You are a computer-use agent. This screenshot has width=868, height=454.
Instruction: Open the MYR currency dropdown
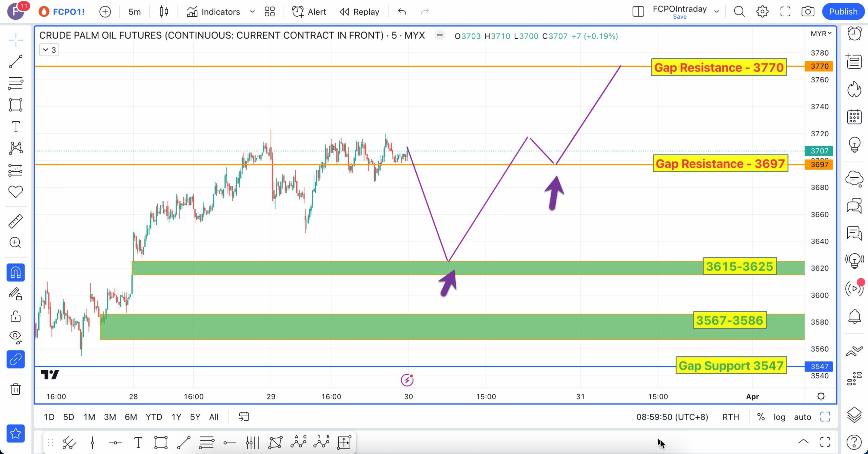tap(821, 34)
